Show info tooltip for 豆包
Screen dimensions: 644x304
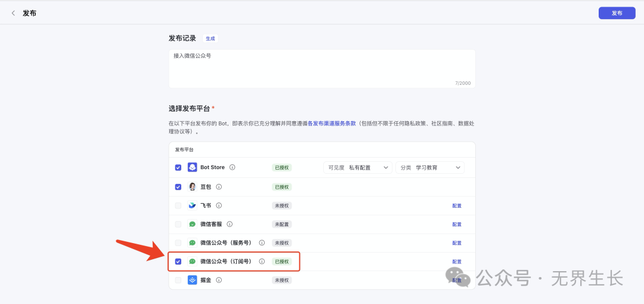click(219, 187)
